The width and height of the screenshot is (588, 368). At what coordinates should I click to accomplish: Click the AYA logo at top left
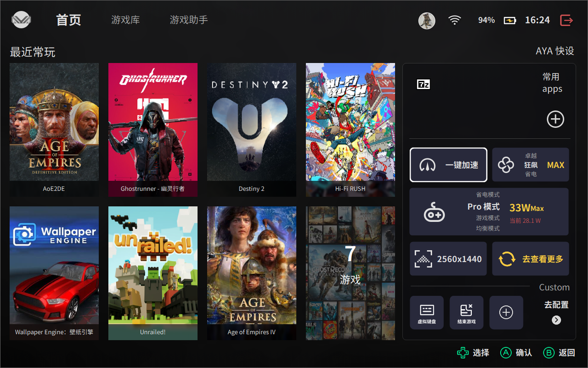click(x=21, y=20)
